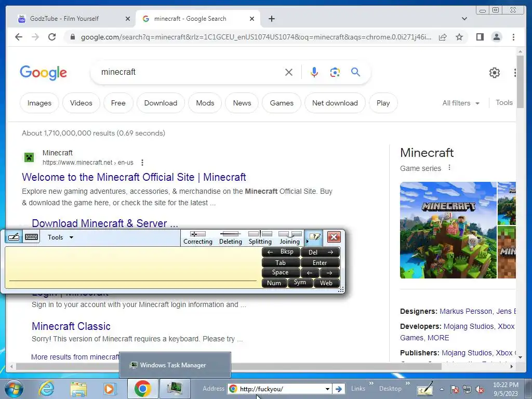Show the Deleting gesture demo
This screenshot has height=399, width=532.
[x=230, y=238]
